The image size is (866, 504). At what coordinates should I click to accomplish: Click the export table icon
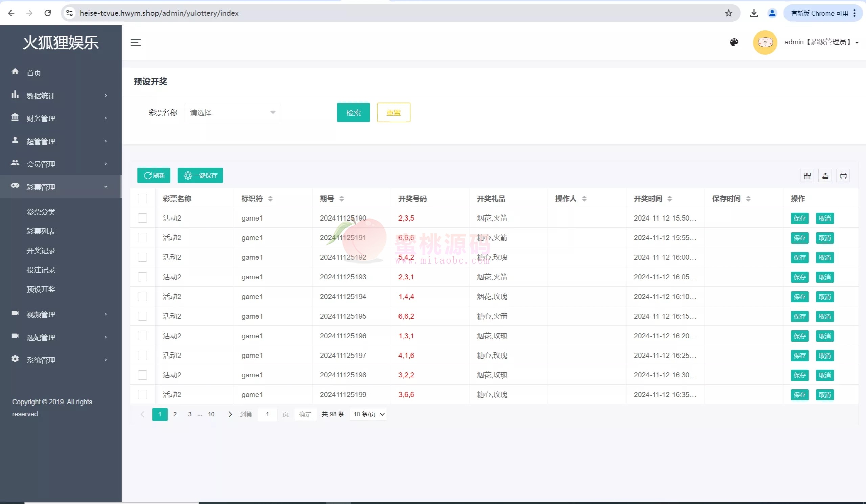pos(825,176)
